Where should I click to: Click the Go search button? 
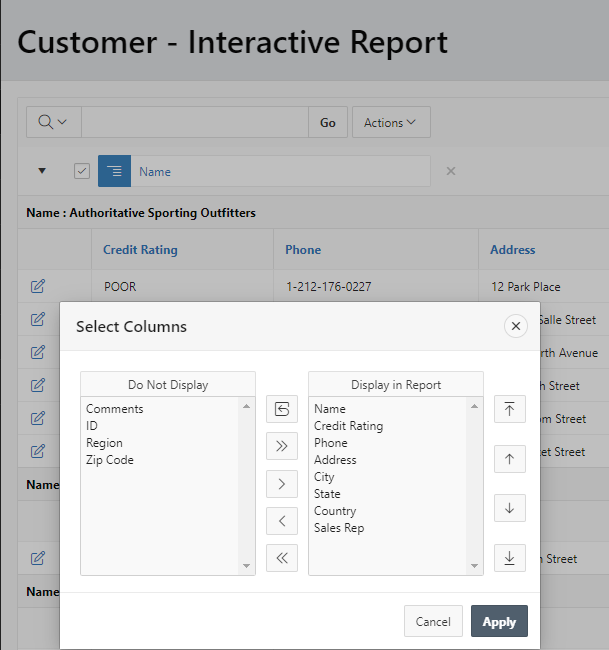coord(328,122)
